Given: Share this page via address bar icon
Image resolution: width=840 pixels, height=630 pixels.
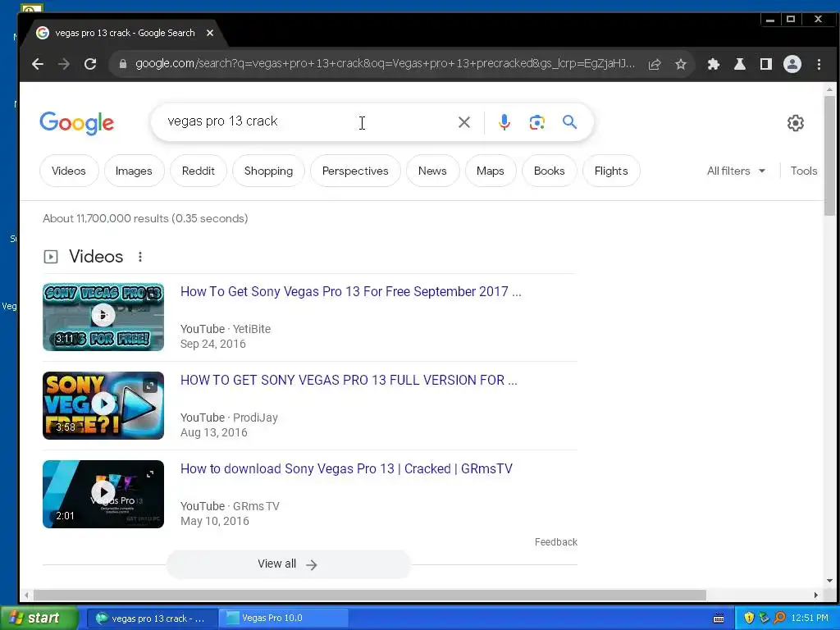Looking at the screenshot, I should pos(655,64).
